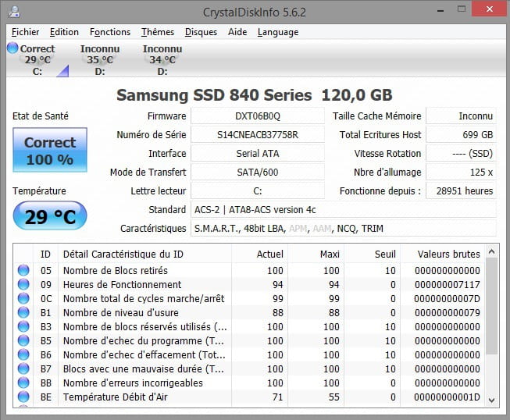Open the Language menu
Viewport: 510px width, 420px height.
(278, 32)
